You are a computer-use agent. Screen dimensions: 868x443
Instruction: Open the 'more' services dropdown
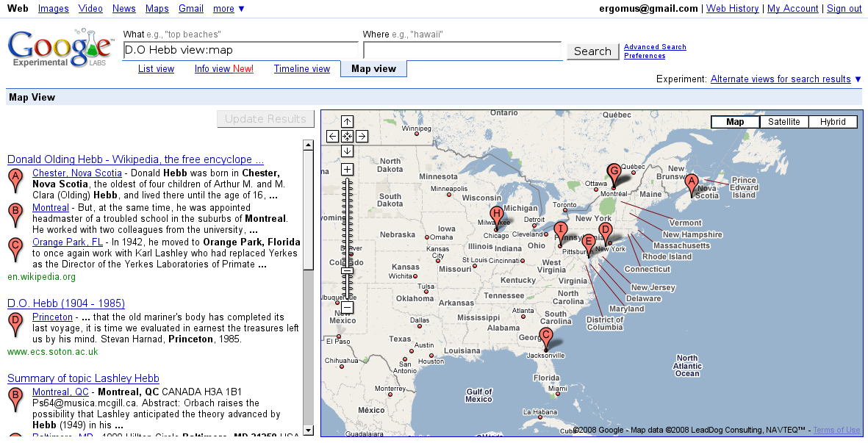(x=229, y=8)
